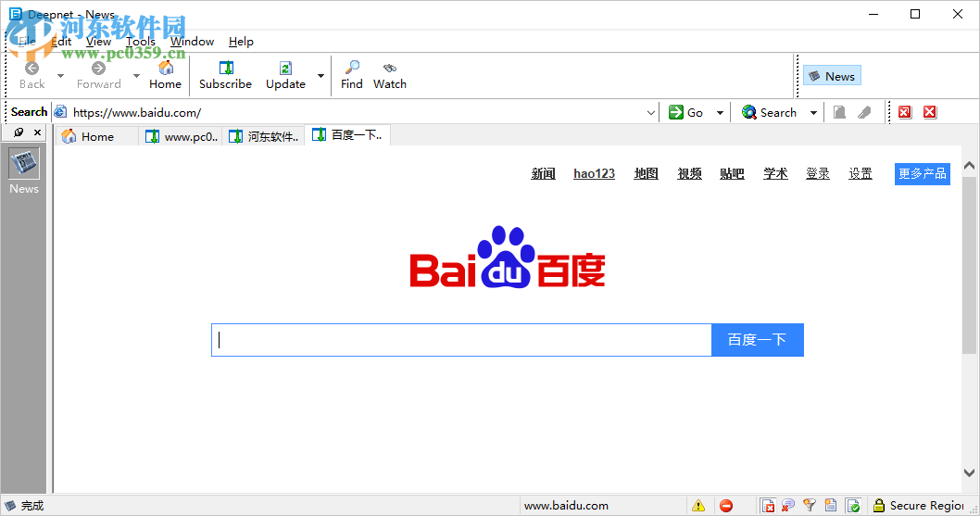
Task: Click the address bar URL field
Action: (357, 113)
